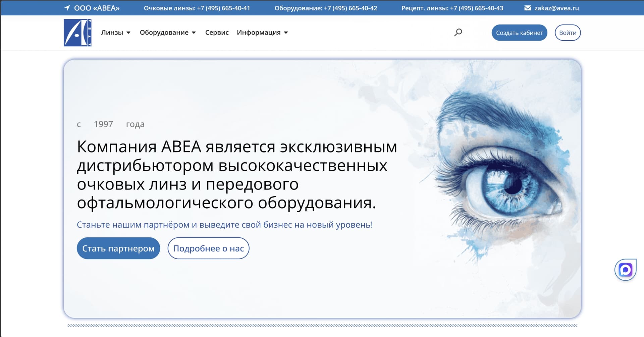The width and height of the screenshot is (644, 337).
Task: Open the Подробнее о нас button
Action: [x=208, y=248]
